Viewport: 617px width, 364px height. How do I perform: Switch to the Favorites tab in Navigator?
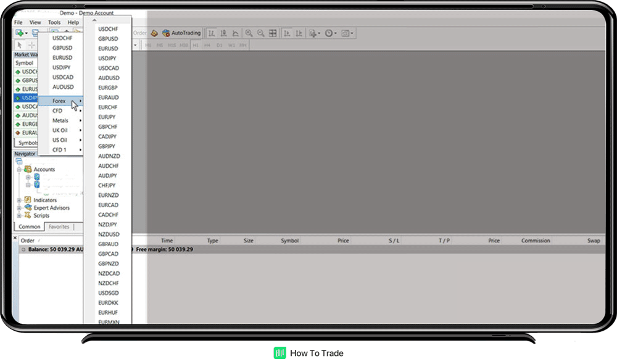click(x=59, y=227)
